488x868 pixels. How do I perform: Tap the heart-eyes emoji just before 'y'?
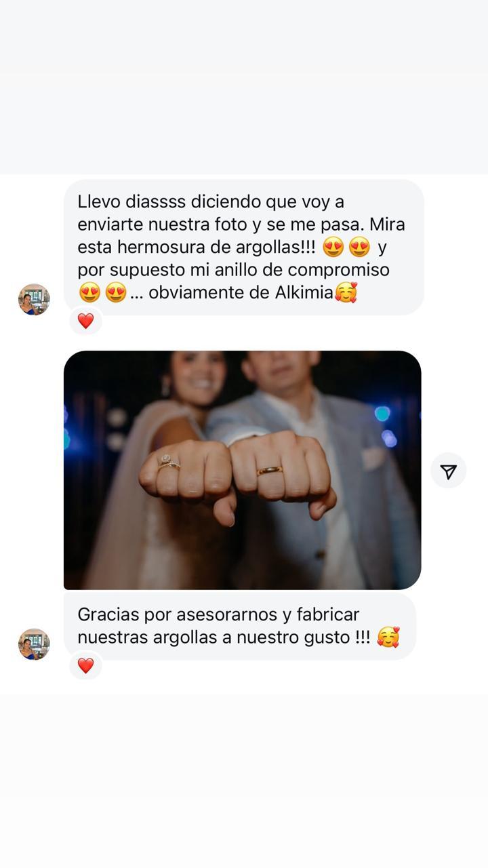(359, 248)
